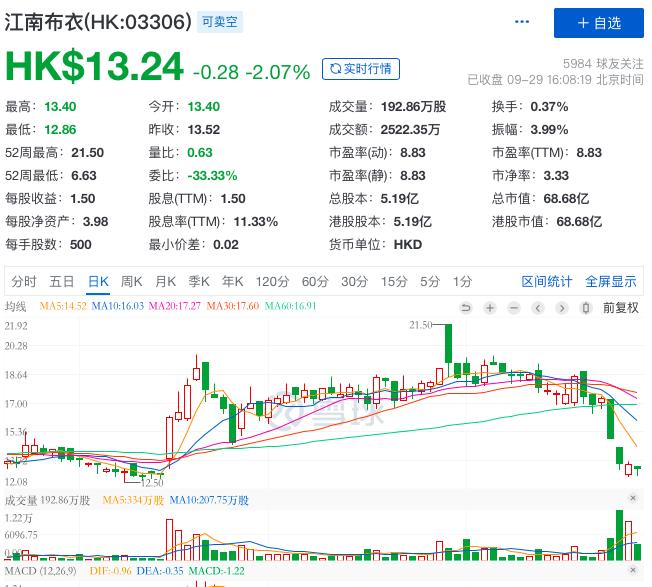Screen dimensions: 652x587
Task: Open 区间统计 range statistics link
Action: point(547,281)
